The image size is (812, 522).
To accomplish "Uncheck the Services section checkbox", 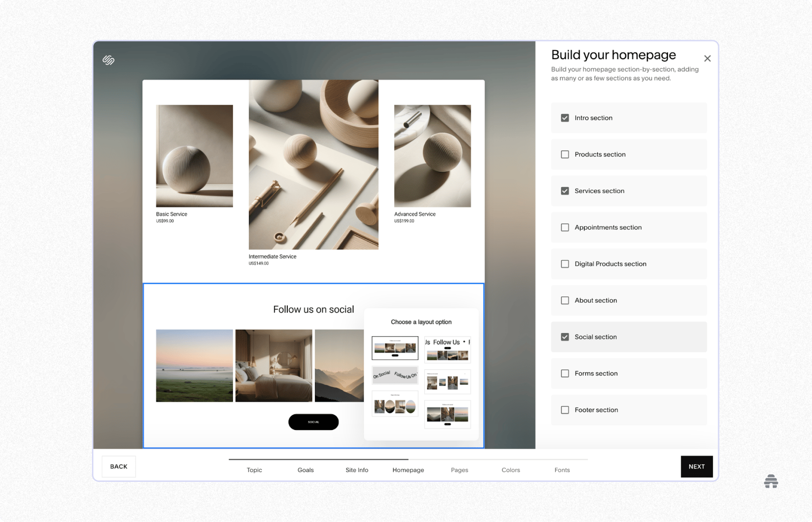I will tap(565, 191).
